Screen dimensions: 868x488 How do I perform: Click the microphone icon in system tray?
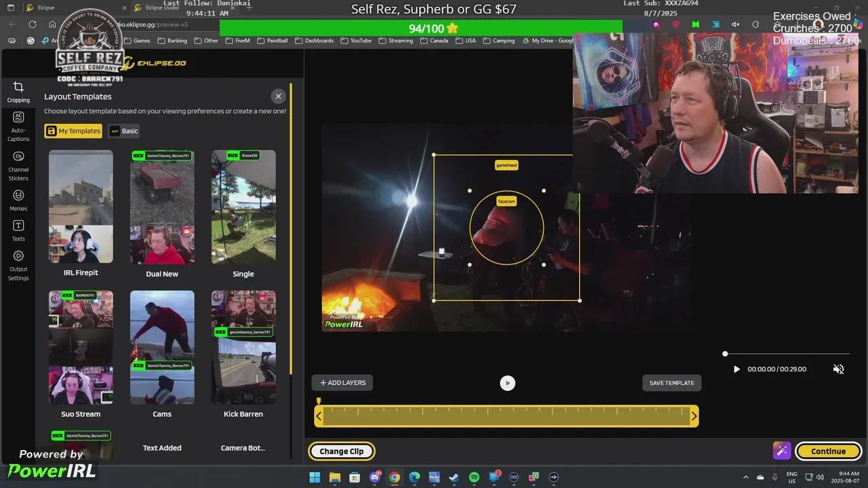tap(774, 477)
